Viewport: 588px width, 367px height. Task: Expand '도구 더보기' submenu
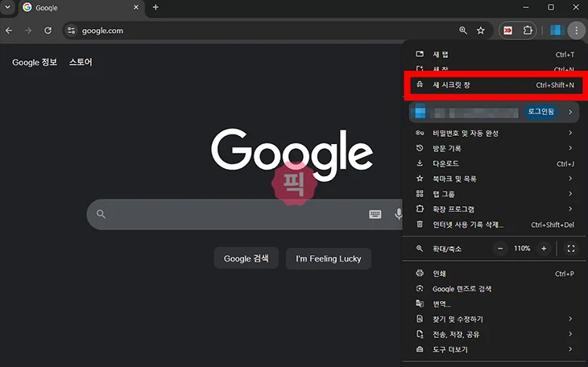coord(495,349)
